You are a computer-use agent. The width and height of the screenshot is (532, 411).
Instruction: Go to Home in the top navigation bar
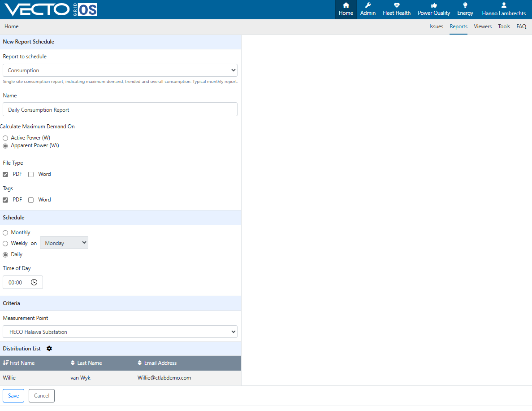pyautogui.click(x=346, y=9)
